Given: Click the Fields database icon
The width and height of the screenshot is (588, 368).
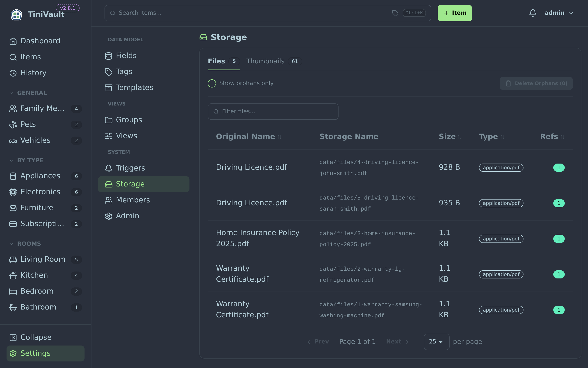Looking at the screenshot, I should coord(108,56).
